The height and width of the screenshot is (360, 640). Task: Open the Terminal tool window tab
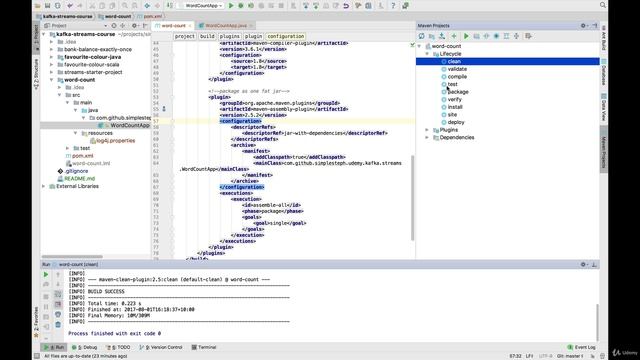[204, 347]
